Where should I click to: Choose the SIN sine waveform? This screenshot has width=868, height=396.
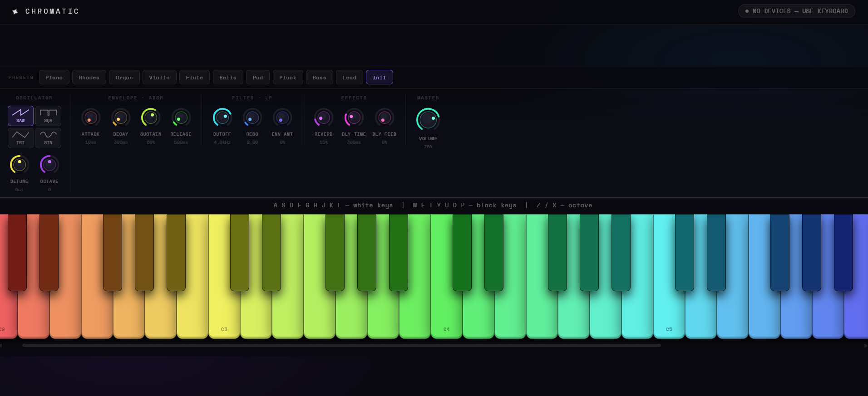[48, 138]
